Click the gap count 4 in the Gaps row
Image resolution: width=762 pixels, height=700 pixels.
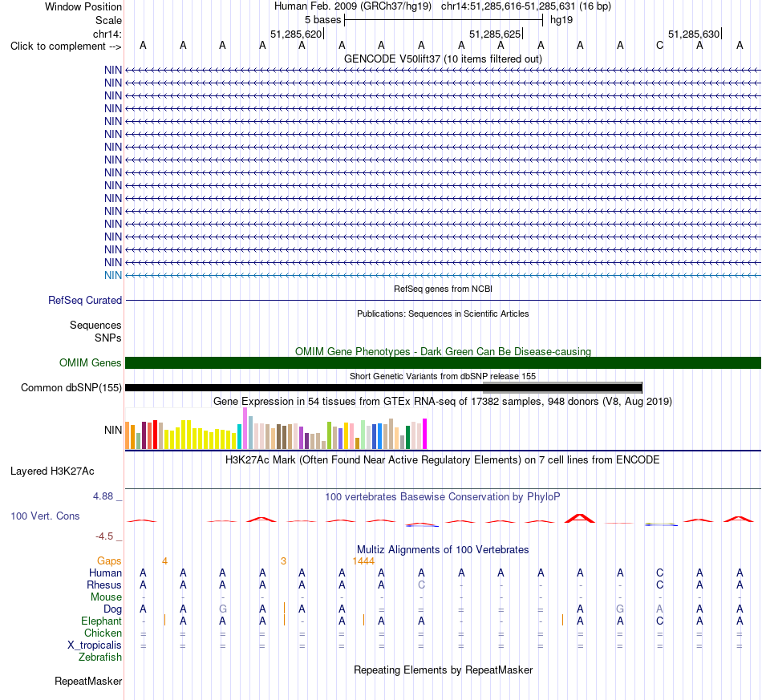[164, 561]
